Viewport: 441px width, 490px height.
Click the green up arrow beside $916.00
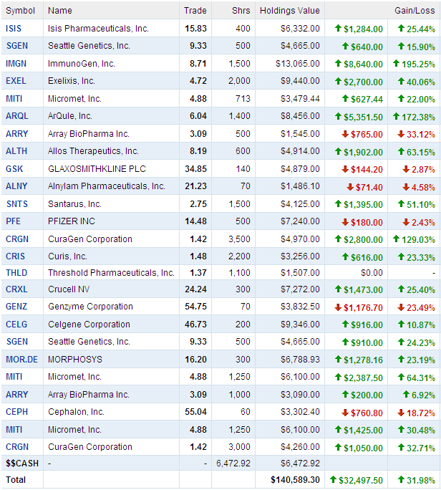point(345,324)
